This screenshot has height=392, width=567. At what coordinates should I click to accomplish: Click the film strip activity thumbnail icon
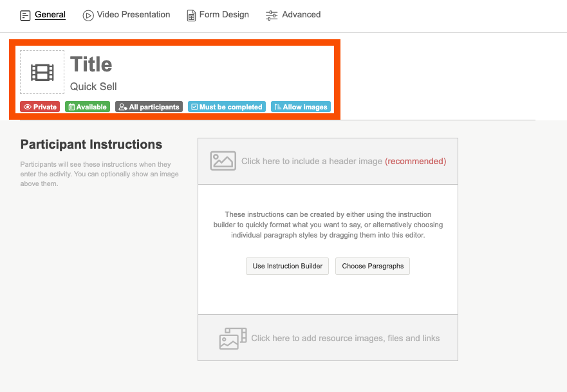coord(42,72)
